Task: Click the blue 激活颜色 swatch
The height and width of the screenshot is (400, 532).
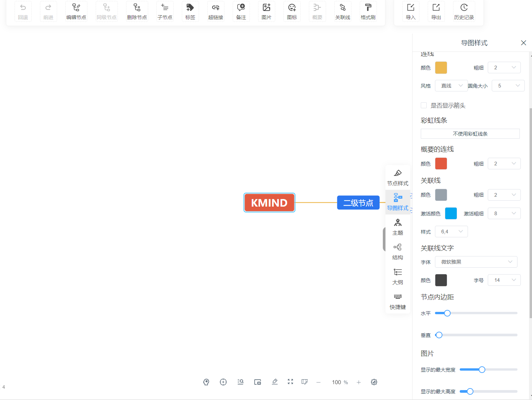Action: pyautogui.click(x=451, y=214)
